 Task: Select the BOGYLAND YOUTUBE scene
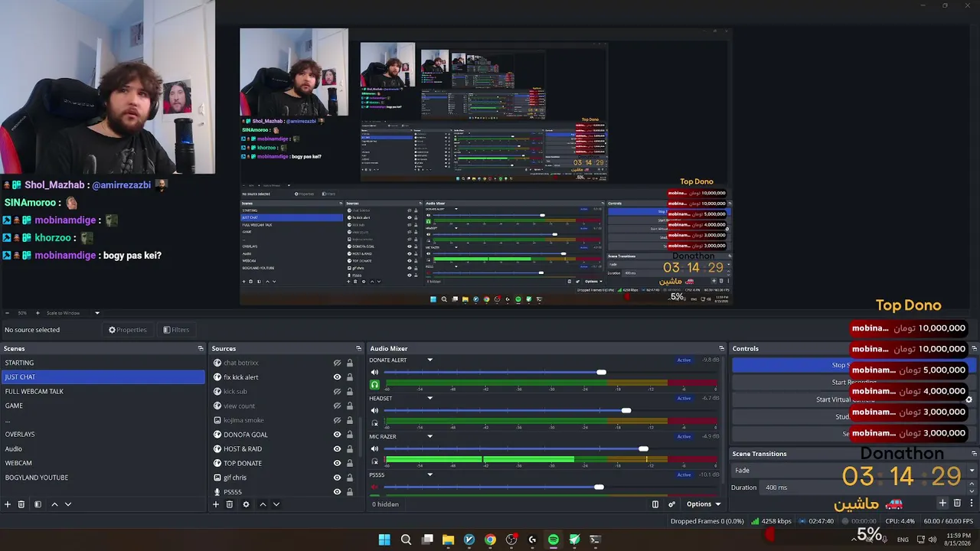click(x=103, y=478)
